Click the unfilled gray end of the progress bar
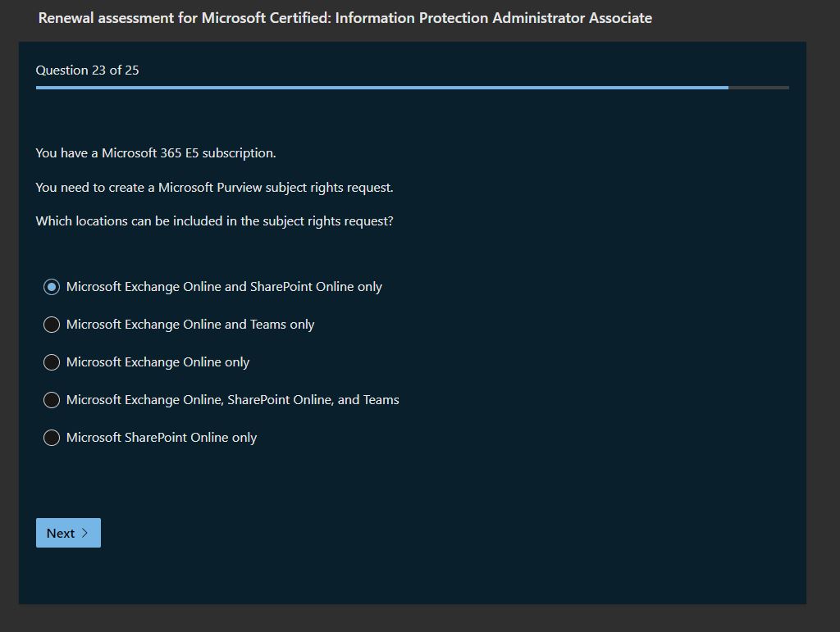Image resolution: width=840 pixels, height=632 pixels. pyautogui.click(x=759, y=88)
